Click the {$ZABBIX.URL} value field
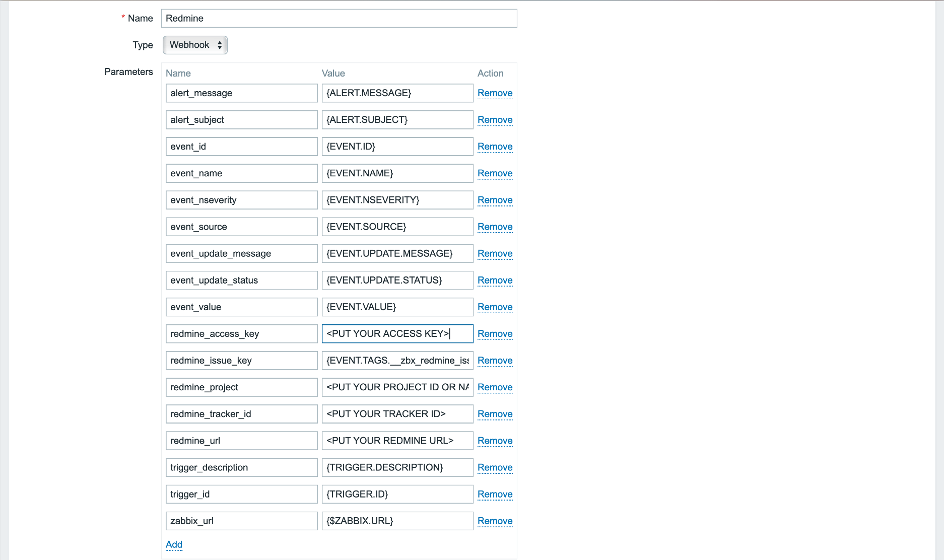Screen dimensions: 944x560 397,521
